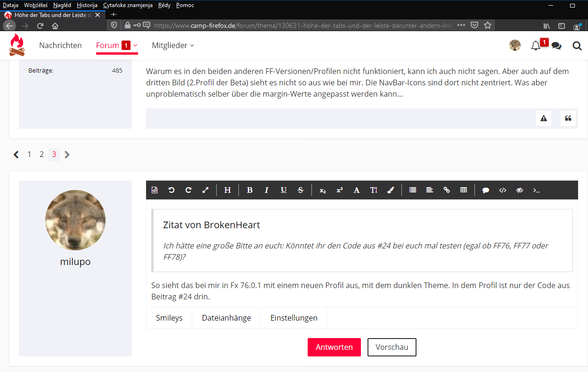Click the camp-firefox campfire logo
The width and height of the screenshot is (588, 372).
click(x=17, y=45)
